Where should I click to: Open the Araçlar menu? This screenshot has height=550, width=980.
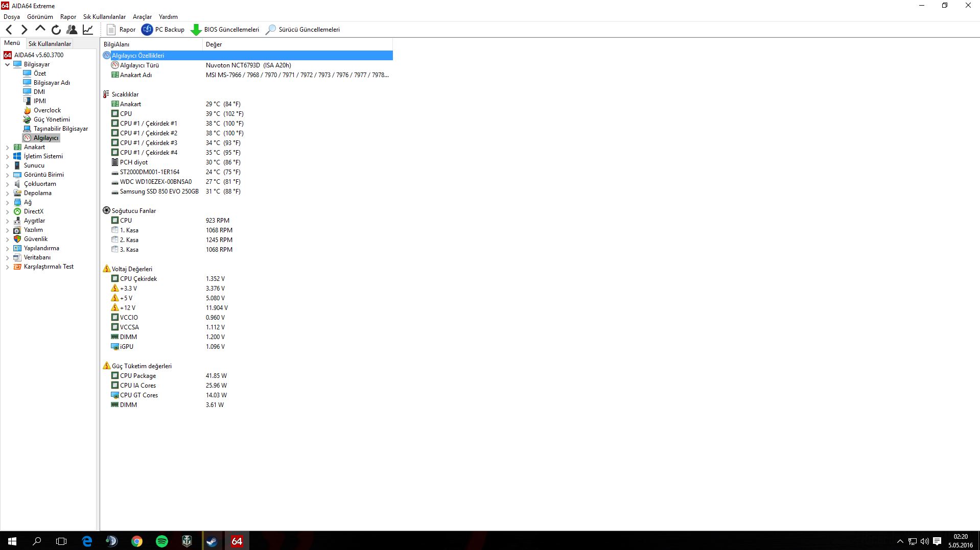(142, 17)
